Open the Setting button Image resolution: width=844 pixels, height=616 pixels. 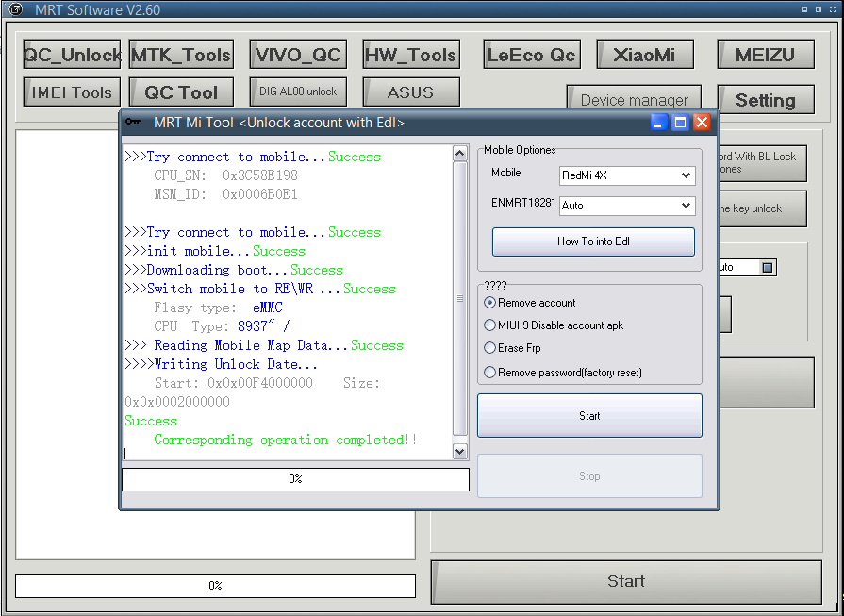[x=765, y=100]
